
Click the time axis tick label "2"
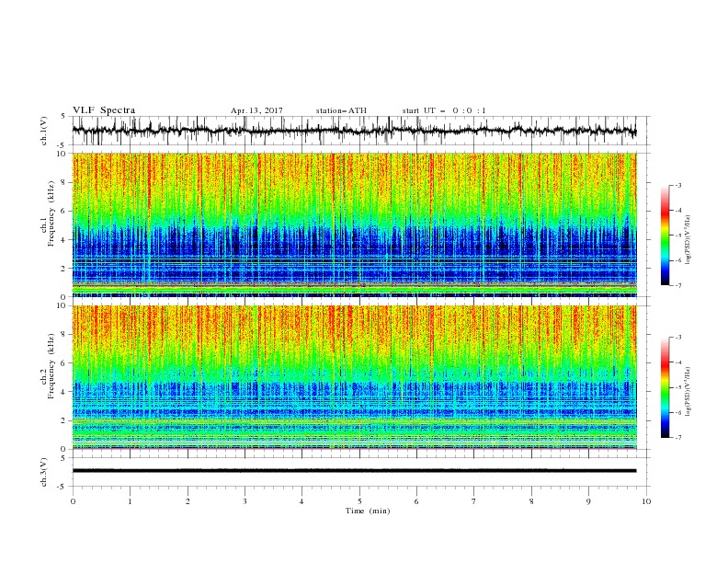point(188,501)
